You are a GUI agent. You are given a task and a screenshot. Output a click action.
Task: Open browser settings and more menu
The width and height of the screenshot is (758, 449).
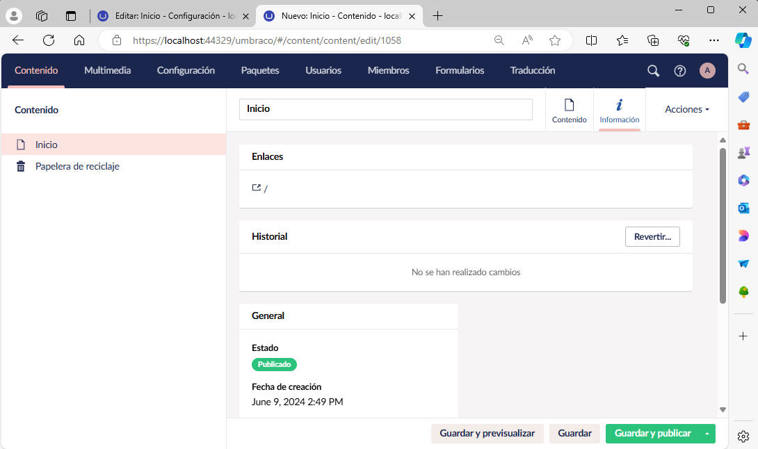pyautogui.click(x=714, y=40)
